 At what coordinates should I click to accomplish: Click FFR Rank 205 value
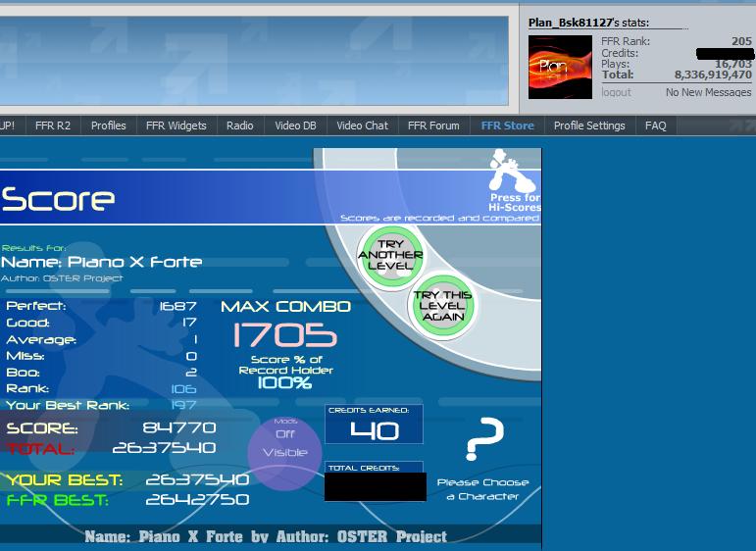[741, 41]
